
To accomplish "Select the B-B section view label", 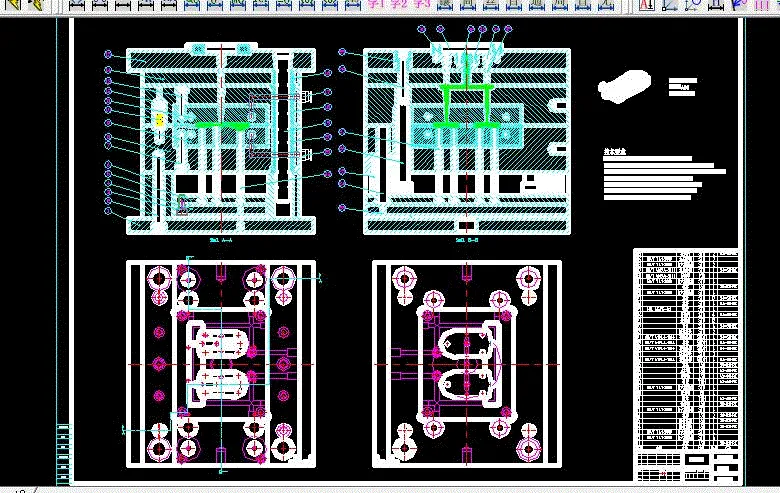I will click(x=467, y=240).
